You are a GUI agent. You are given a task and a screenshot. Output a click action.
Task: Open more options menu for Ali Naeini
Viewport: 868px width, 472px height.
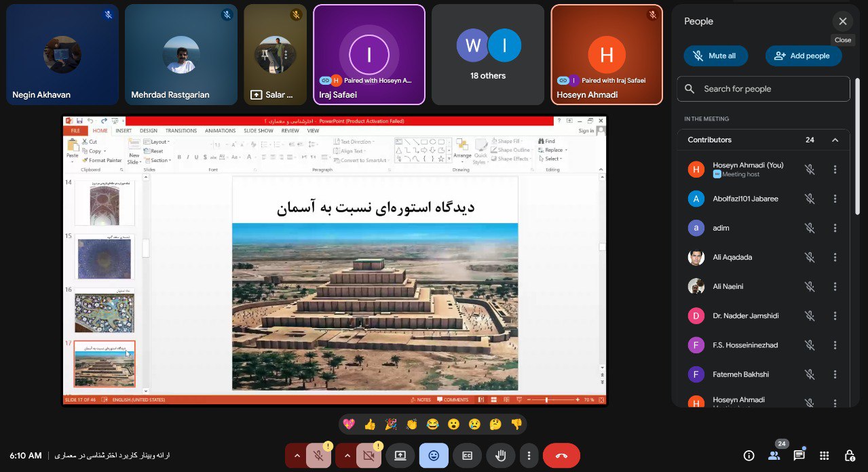[x=835, y=286]
